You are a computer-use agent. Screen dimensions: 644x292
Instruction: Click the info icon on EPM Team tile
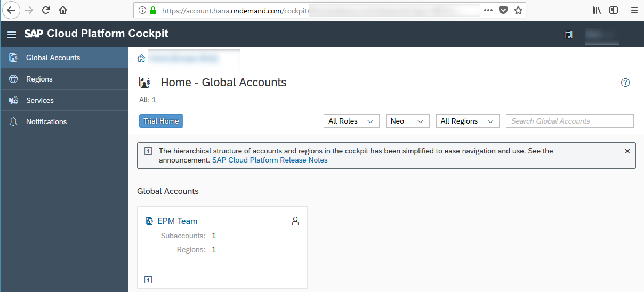148,279
